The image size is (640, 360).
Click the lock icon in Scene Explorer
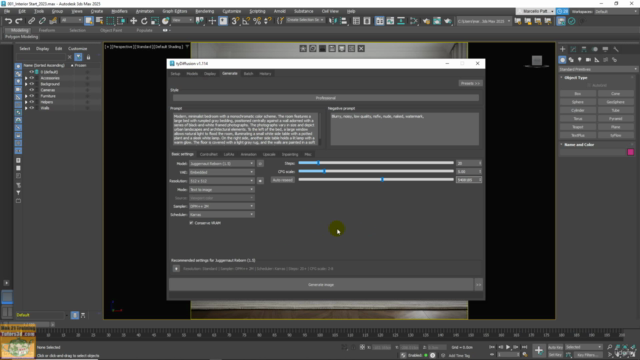(x=88, y=57)
